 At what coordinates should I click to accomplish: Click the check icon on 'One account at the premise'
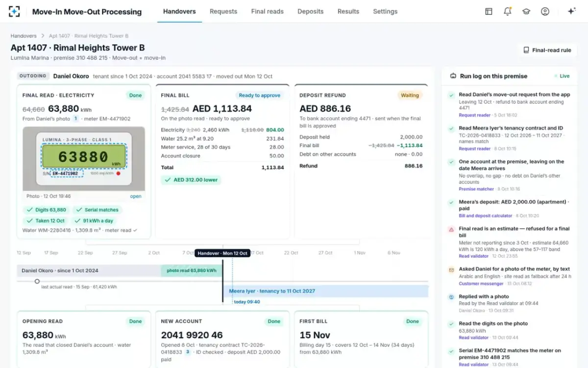tap(451, 162)
